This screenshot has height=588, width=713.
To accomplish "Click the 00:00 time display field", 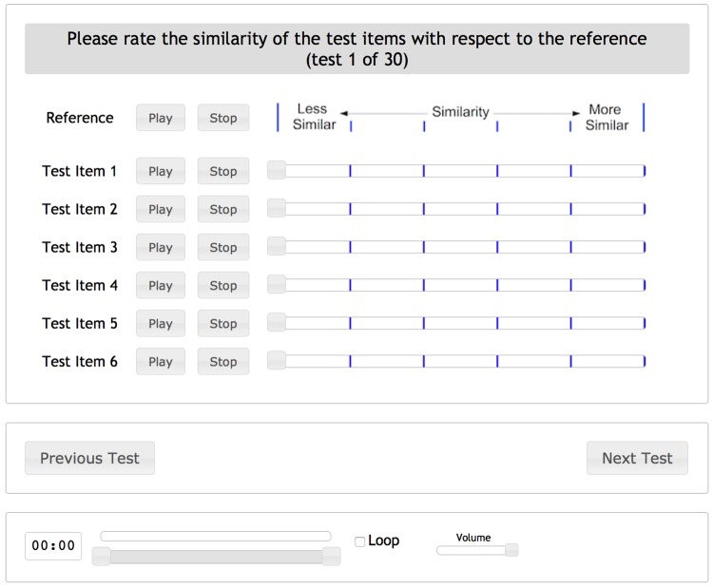I will [x=53, y=546].
